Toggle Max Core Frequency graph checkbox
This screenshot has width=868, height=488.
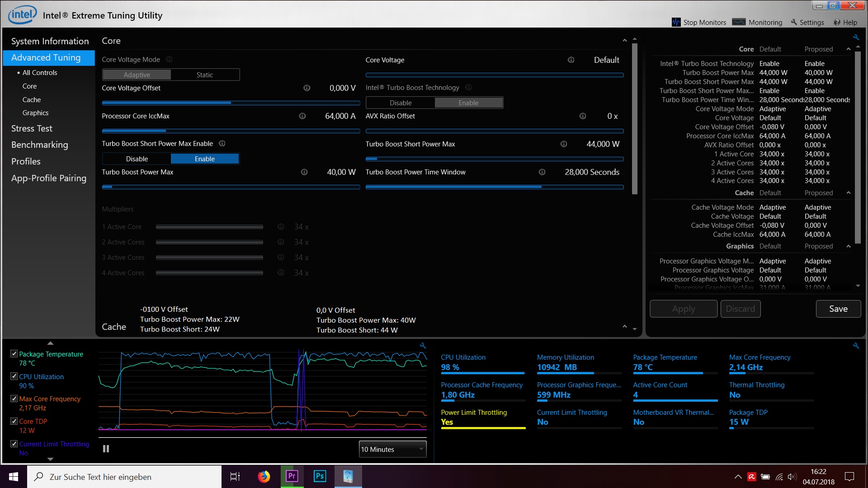[14, 399]
